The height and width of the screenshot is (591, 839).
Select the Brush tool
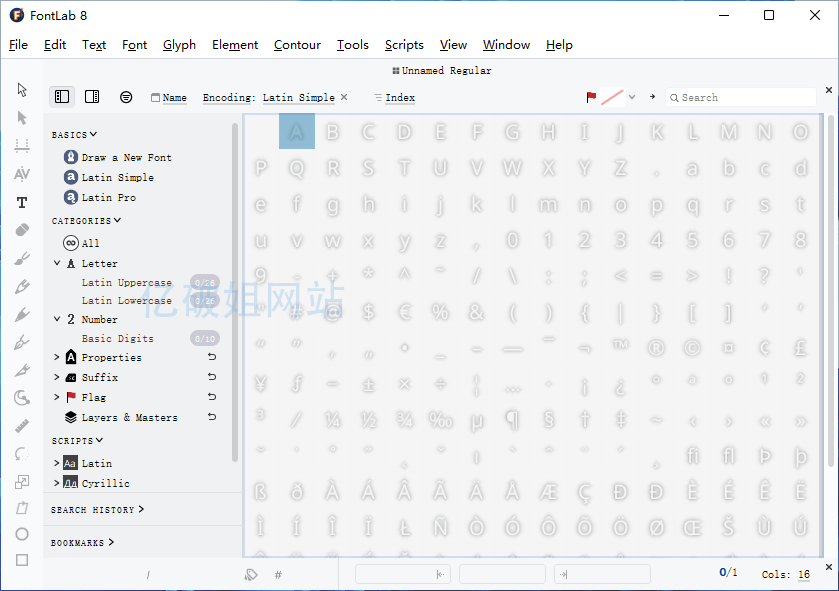[x=21, y=258]
